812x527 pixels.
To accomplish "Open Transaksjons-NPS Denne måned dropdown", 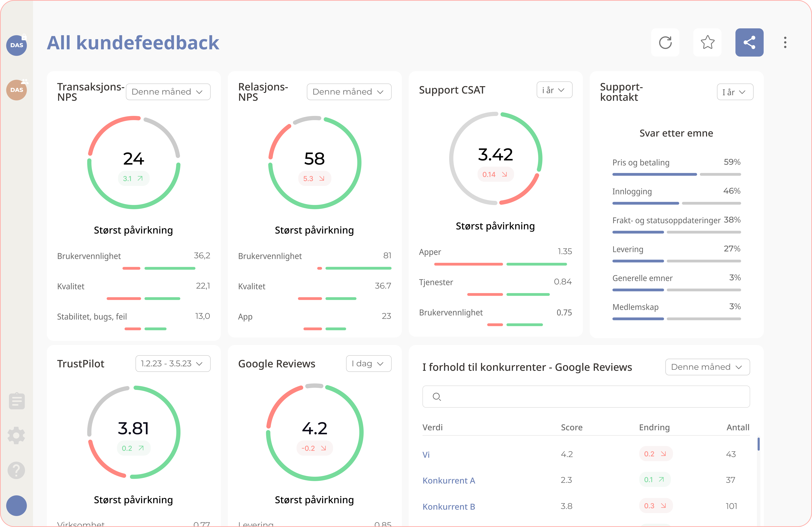I will click(x=168, y=92).
